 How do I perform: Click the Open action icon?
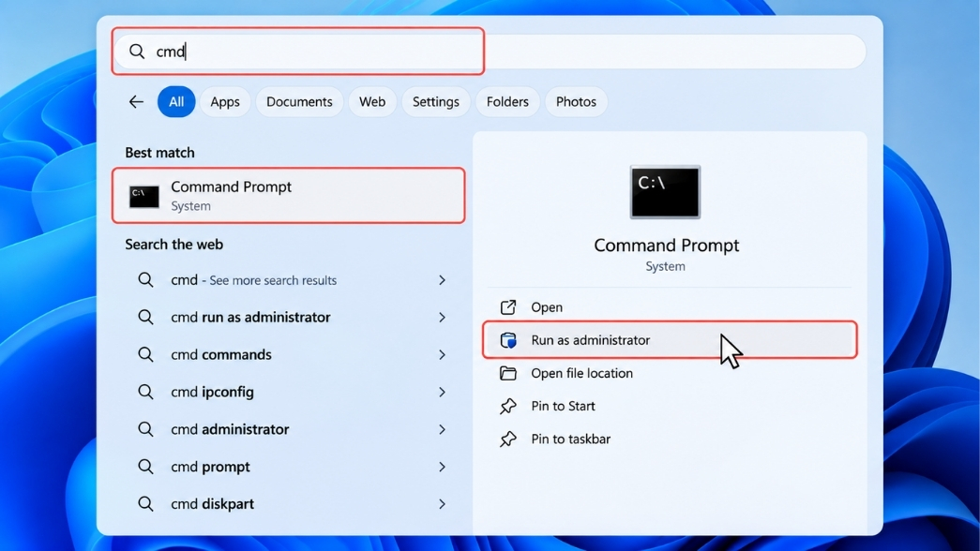(508, 307)
